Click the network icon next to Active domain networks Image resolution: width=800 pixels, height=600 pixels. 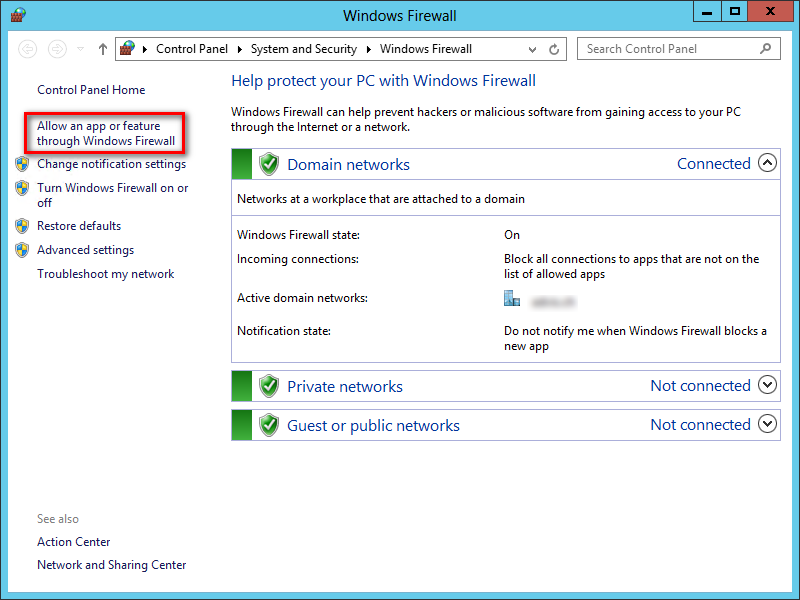coord(512,297)
